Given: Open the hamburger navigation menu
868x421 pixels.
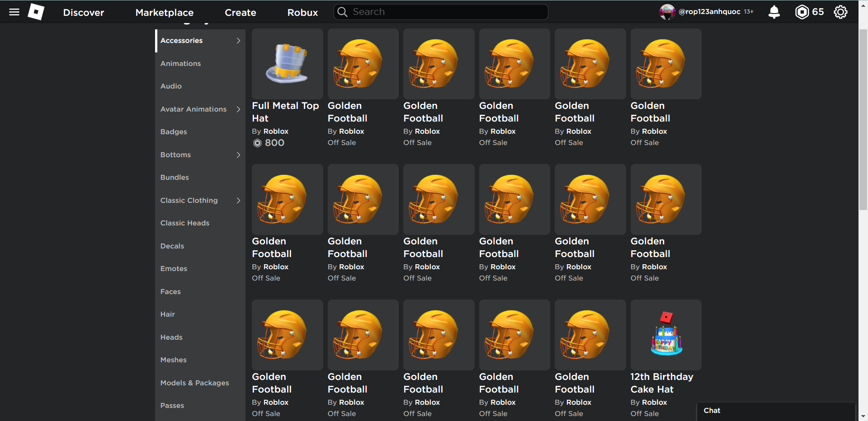Looking at the screenshot, I should (14, 12).
